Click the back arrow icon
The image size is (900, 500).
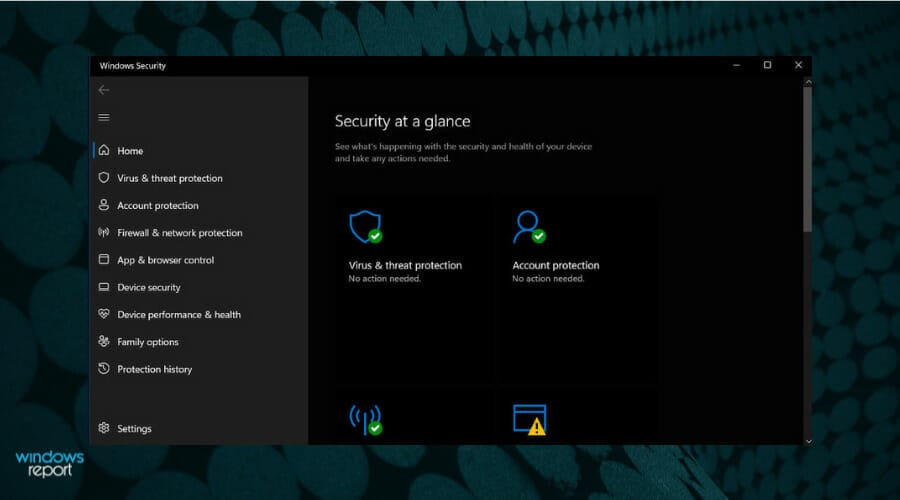tap(103, 90)
